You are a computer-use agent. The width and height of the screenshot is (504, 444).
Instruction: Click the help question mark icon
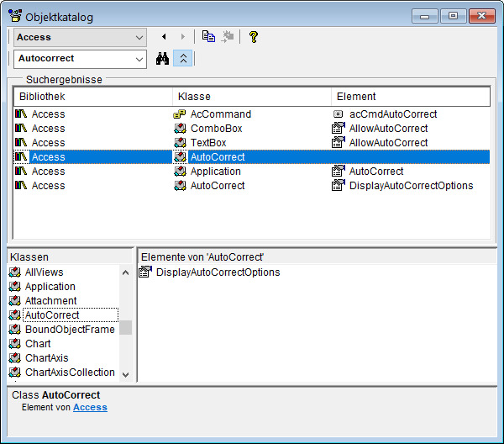253,37
